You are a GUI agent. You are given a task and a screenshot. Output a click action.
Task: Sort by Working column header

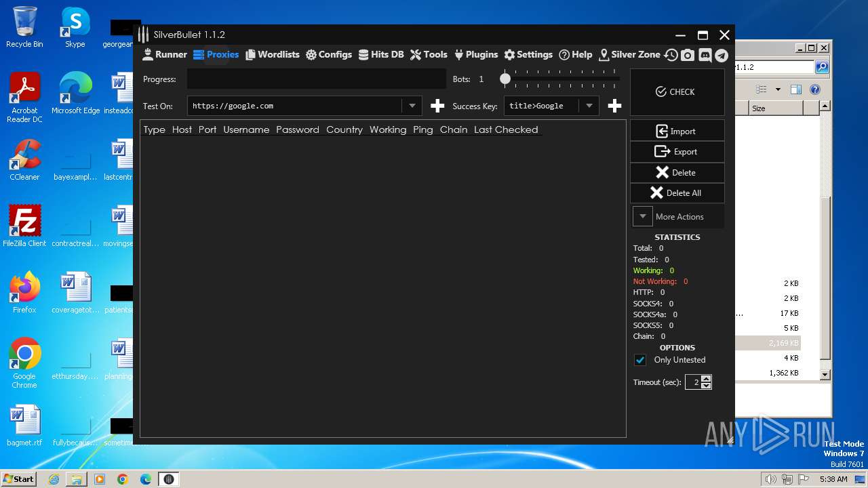(x=388, y=129)
